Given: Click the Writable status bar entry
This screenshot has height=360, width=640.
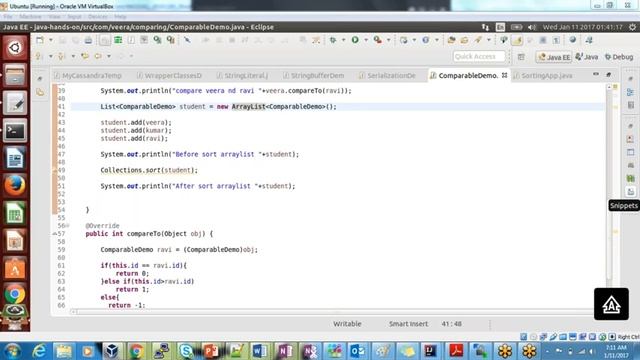Looking at the screenshot, I should pyautogui.click(x=347, y=324).
